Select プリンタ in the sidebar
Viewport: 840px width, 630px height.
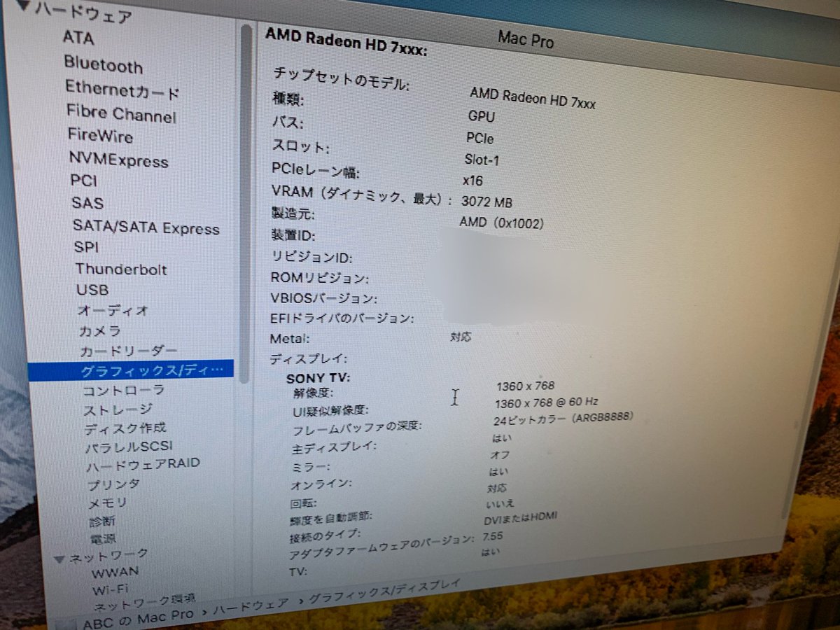click(113, 484)
